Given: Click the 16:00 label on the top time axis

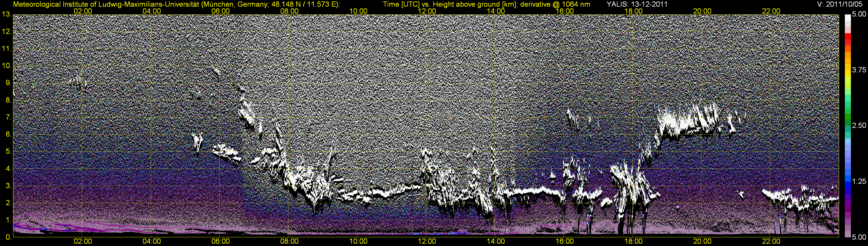Looking at the screenshot, I should 565,11.
